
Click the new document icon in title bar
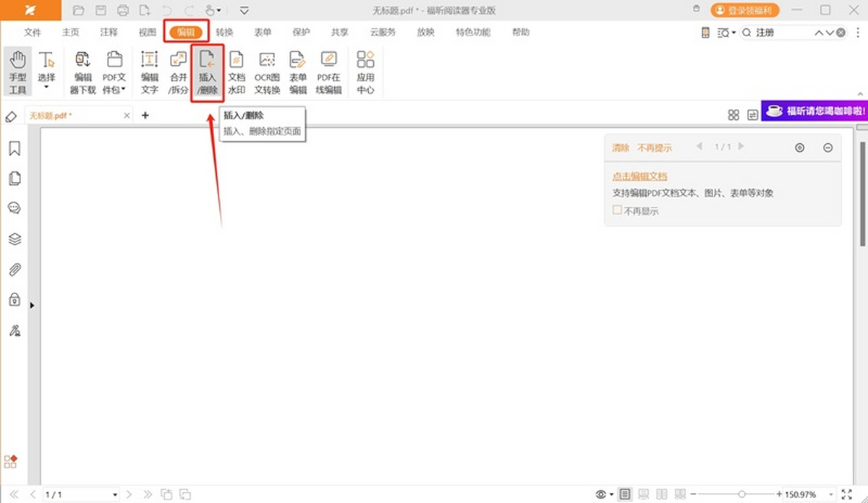(x=145, y=10)
